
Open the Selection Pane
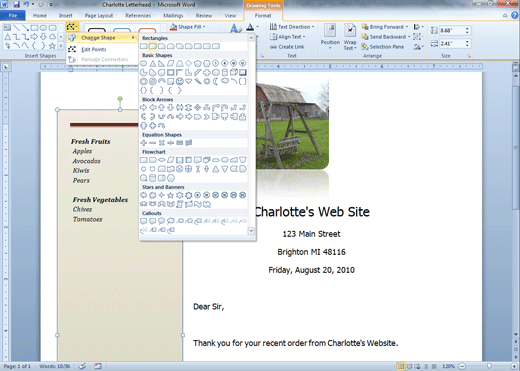[x=383, y=47]
